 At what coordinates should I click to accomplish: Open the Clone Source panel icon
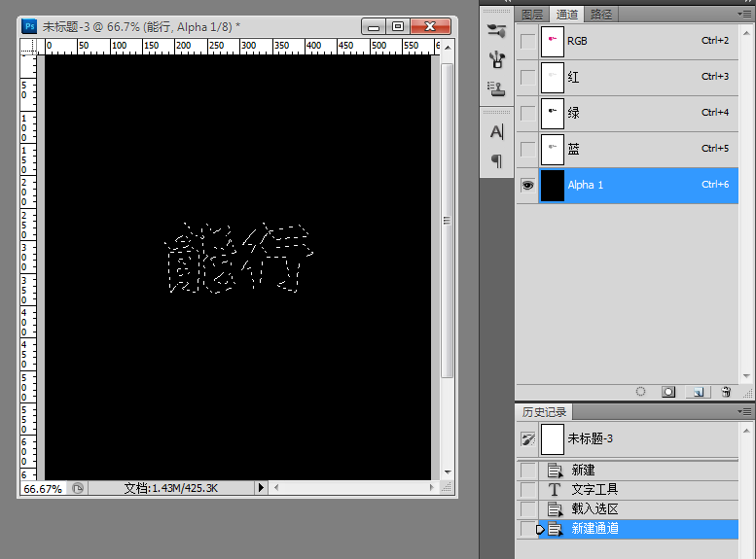496,88
